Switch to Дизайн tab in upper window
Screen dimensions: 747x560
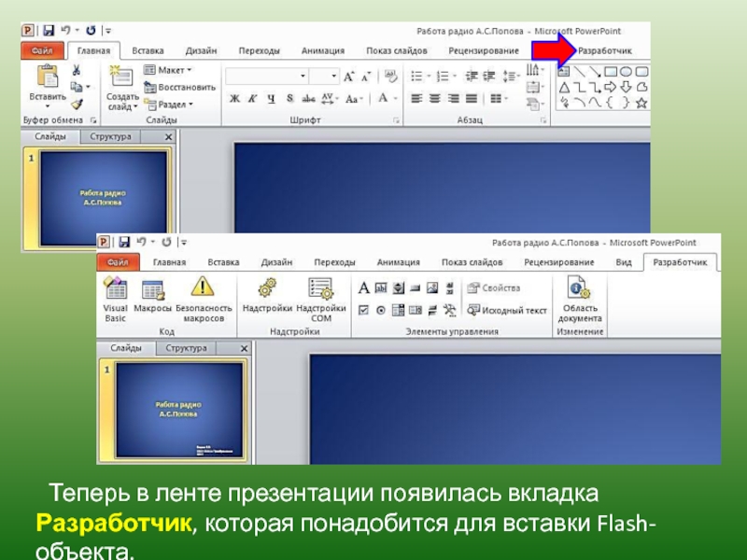(201, 50)
